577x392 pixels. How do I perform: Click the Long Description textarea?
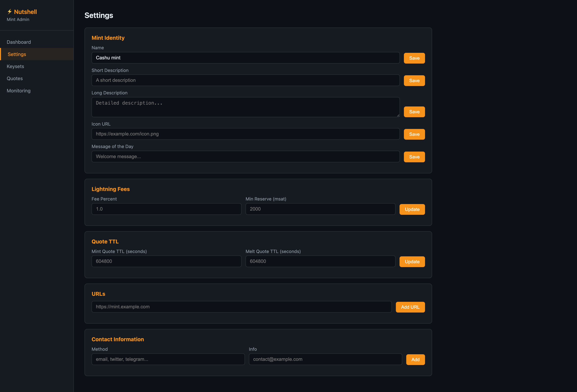(245, 107)
